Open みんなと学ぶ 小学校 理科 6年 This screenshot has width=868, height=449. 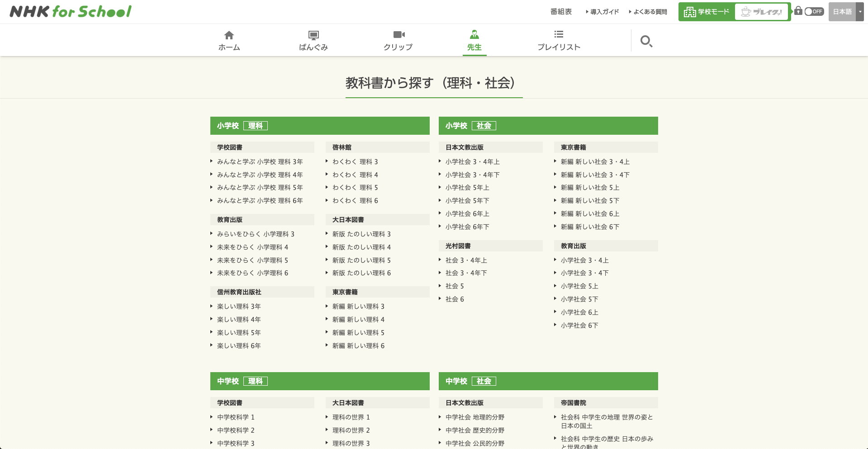tap(260, 201)
